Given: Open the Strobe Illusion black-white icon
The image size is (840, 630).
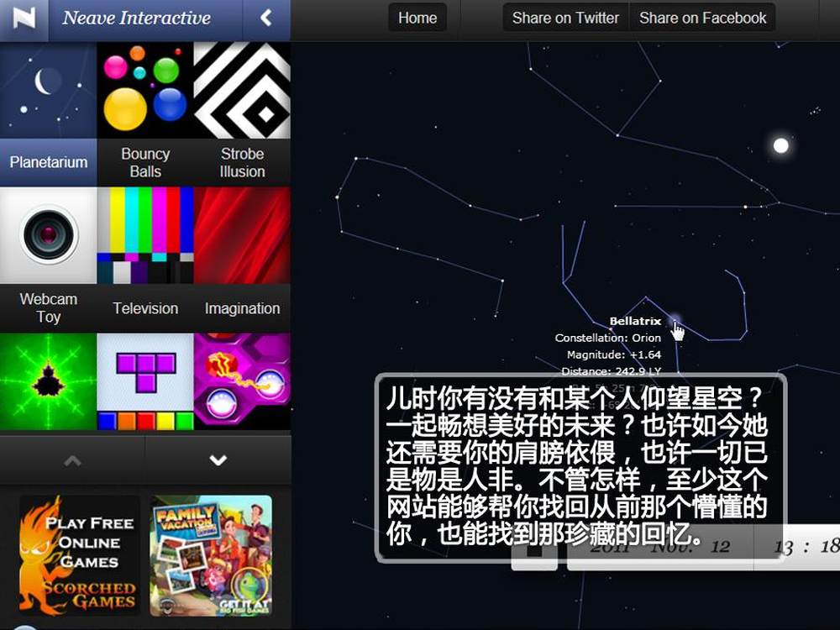Looking at the screenshot, I should click(x=242, y=90).
